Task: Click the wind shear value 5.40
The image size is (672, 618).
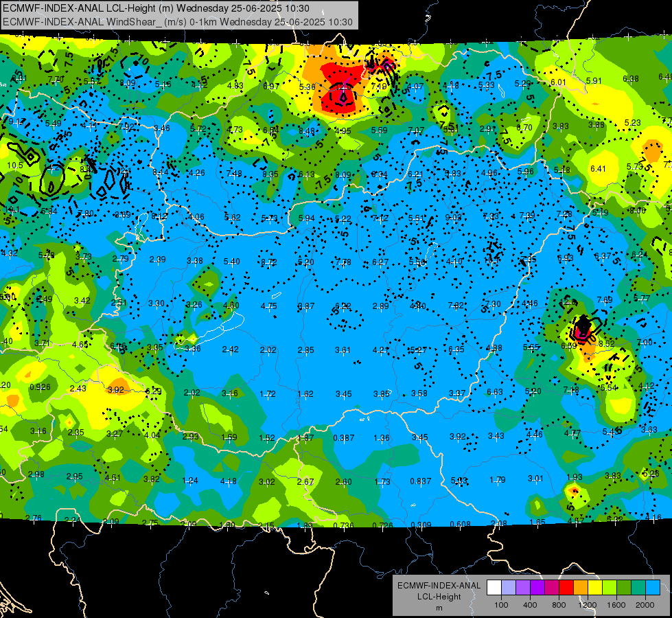Action: [x=232, y=262]
